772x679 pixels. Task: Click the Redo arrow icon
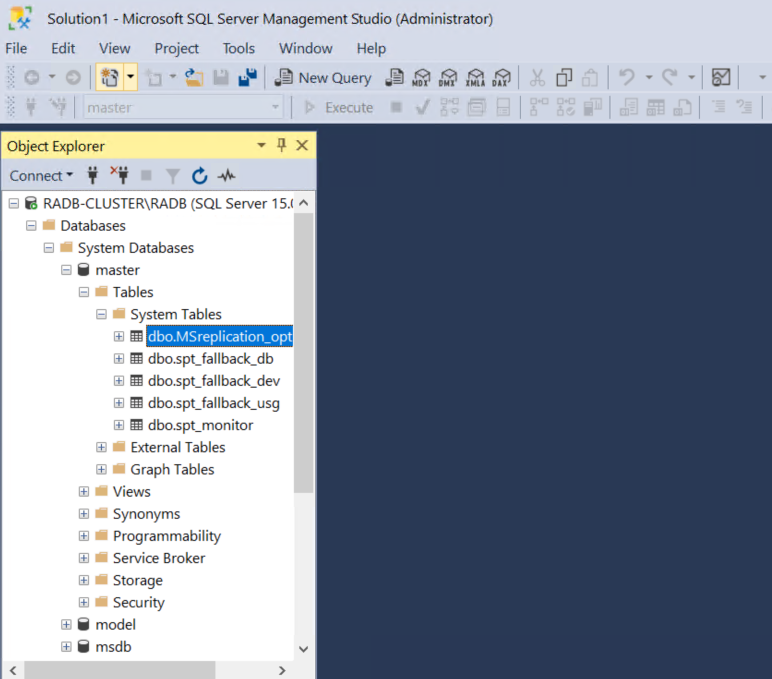670,77
